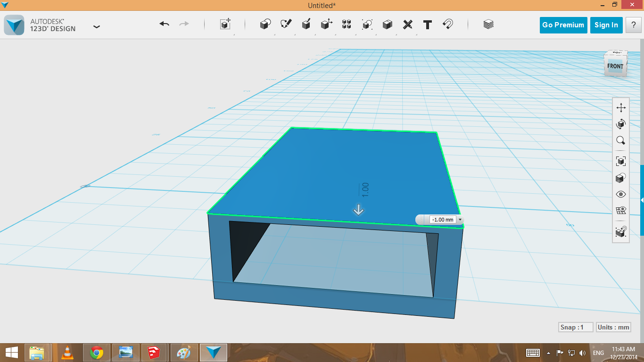Undo the last action
The image size is (644, 362).
[164, 24]
